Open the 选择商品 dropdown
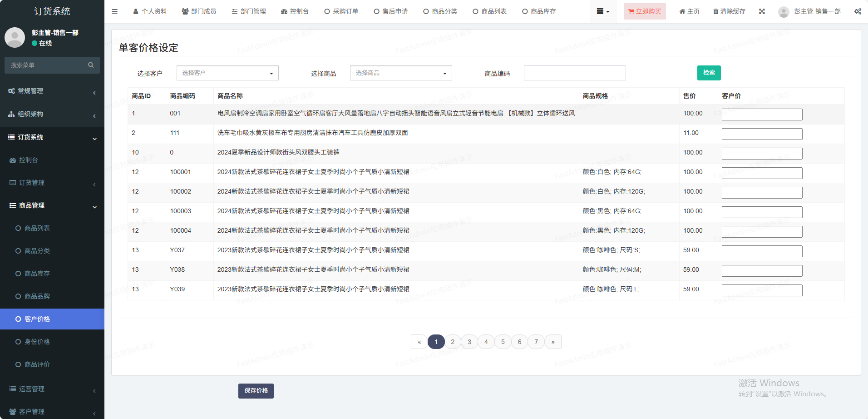The height and width of the screenshot is (419, 868). coord(401,73)
